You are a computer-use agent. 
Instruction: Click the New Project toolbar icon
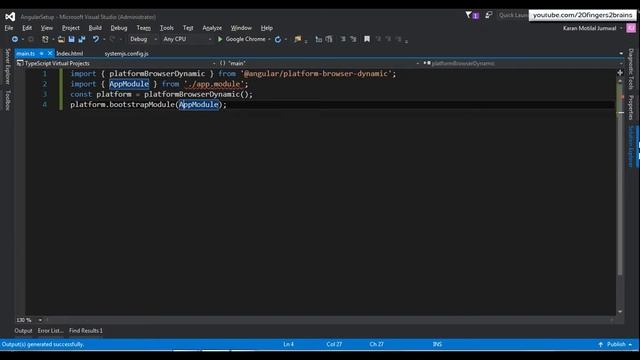tap(45, 39)
